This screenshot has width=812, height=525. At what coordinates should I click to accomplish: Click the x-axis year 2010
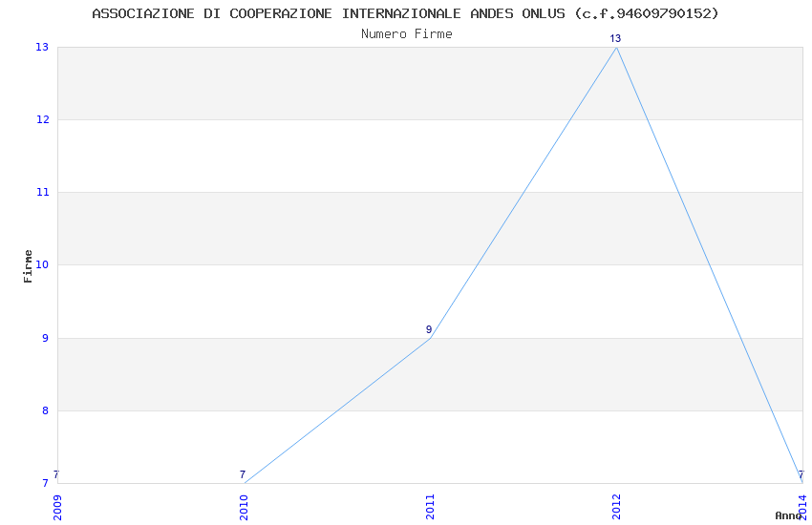tap(244, 508)
